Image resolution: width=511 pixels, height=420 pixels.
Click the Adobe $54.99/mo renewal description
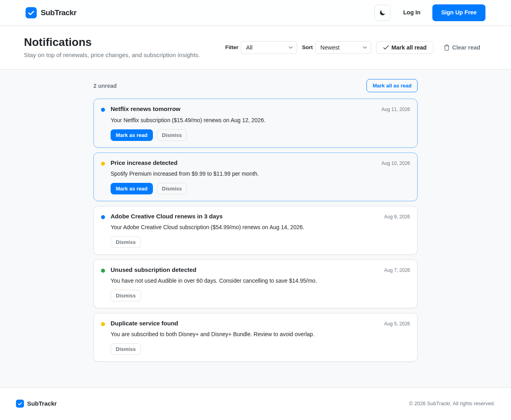tap(207, 227)
